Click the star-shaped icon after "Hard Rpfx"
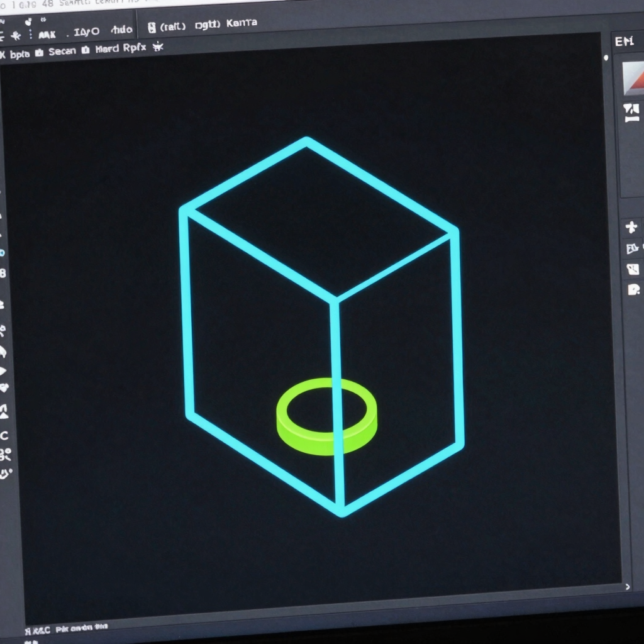644x644 pixels. click(x=158, y=47)
